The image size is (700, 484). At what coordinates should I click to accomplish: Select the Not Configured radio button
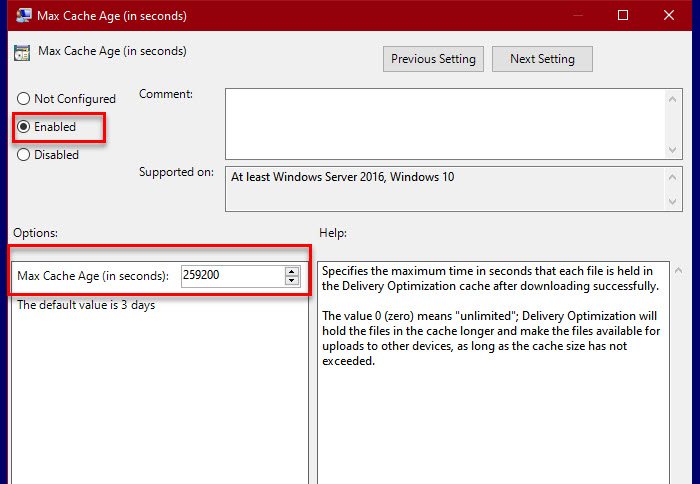(23, 99)
